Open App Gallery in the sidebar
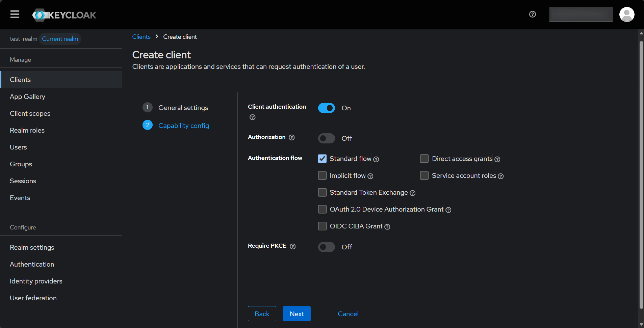 61,97
